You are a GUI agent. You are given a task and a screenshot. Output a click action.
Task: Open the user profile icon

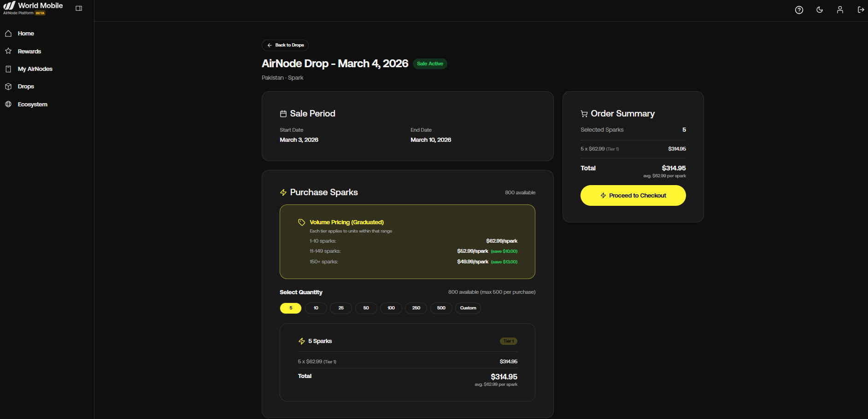pyautogui.click(x=840, y=10)
